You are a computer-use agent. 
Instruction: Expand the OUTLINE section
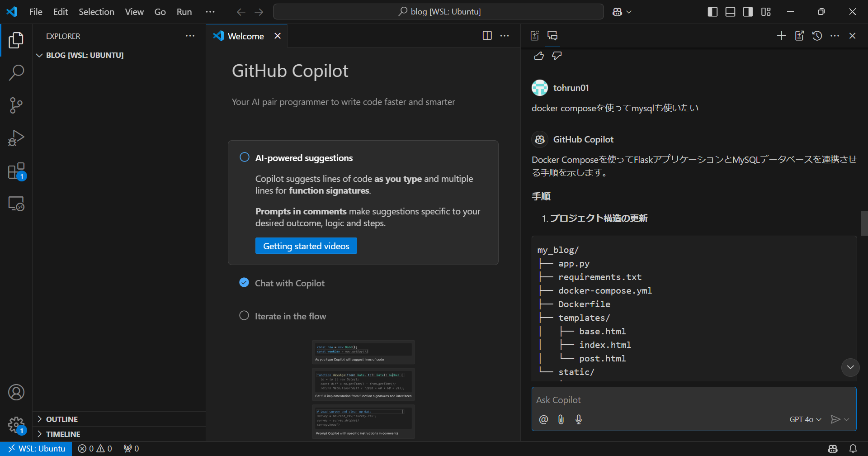[39, 419]
